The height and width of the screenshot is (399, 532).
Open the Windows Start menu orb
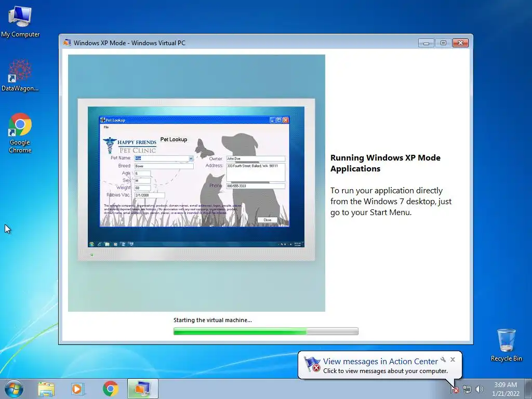pos(14,389)
